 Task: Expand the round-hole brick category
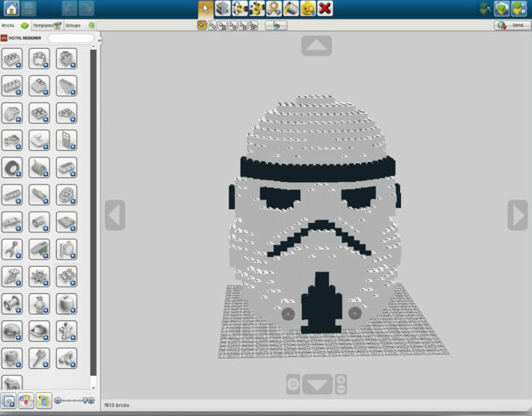[x=39, y=58]
